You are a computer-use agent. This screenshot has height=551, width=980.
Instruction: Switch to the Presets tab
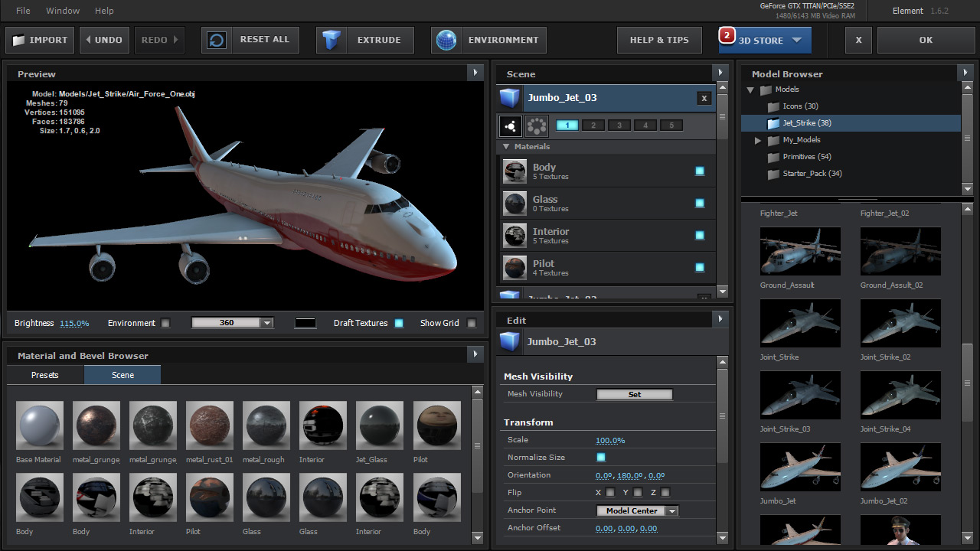[45, 375]
